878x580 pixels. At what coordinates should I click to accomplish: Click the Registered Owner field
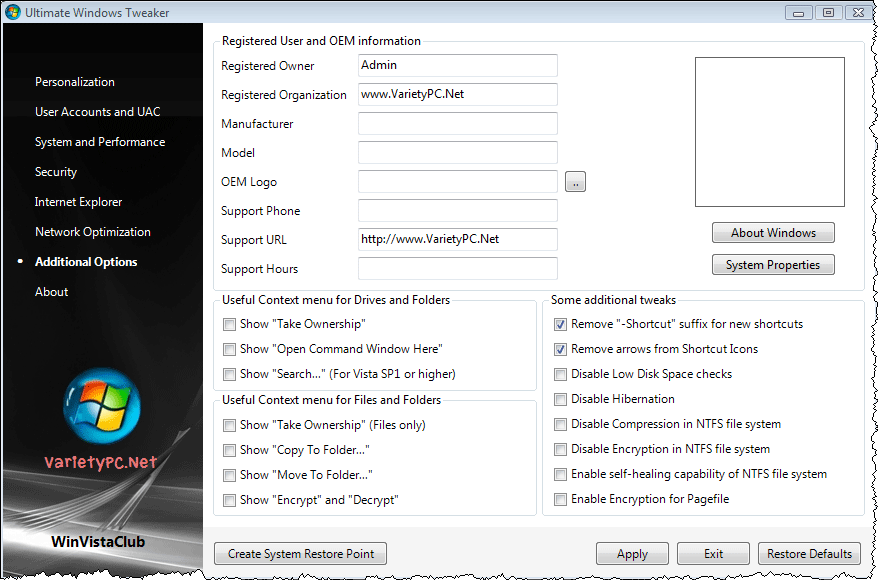[x=457, y=66]
